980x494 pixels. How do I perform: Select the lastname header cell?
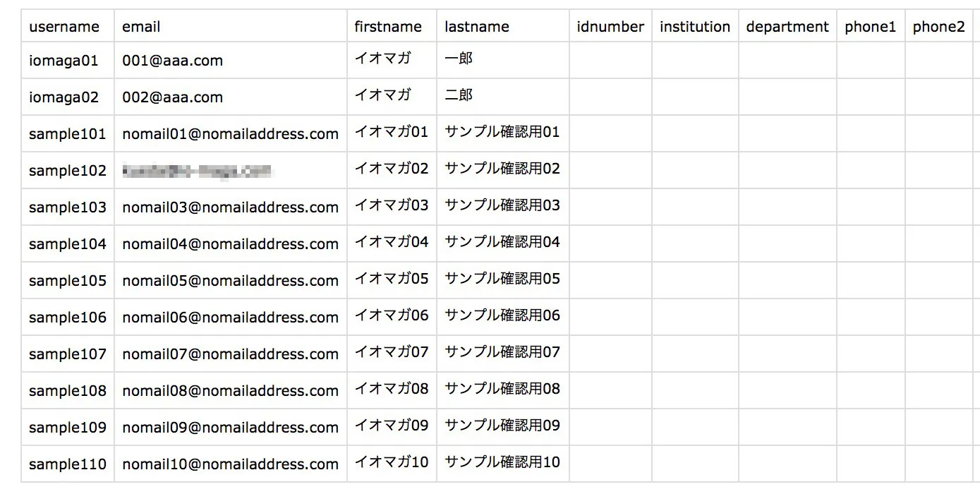coord(477,27)
